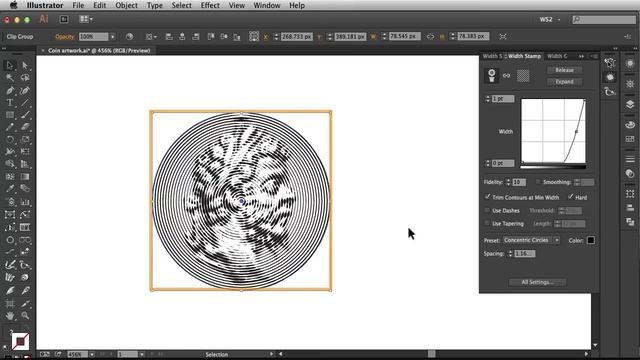
Task: Click the Fidelity value field
Action: pos(519,182)
